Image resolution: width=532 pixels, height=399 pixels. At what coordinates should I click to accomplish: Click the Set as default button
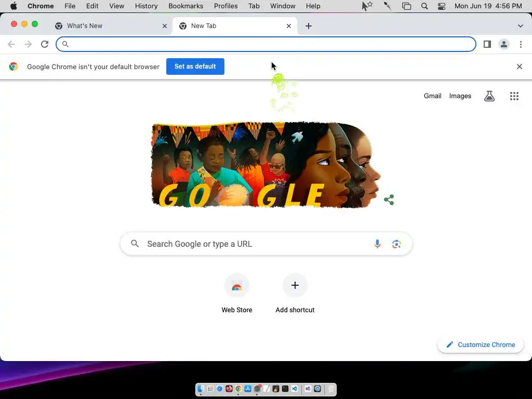(195, 66)
